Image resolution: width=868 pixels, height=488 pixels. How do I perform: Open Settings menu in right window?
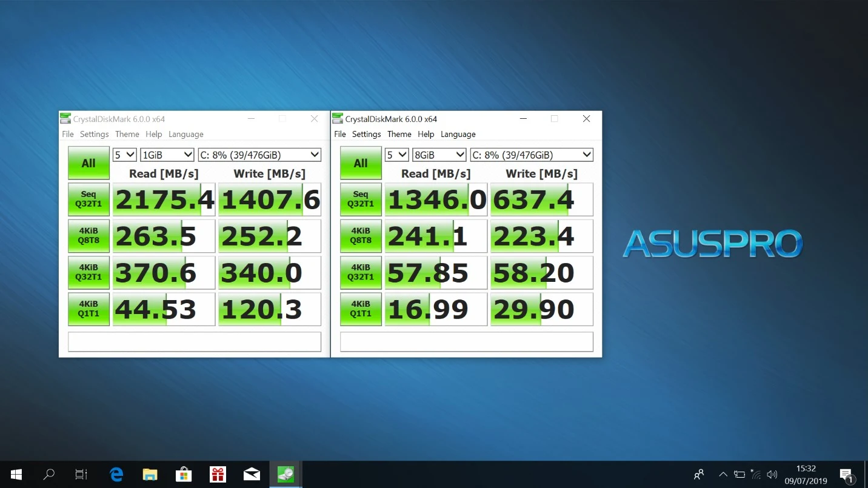(x=367, y=134)
